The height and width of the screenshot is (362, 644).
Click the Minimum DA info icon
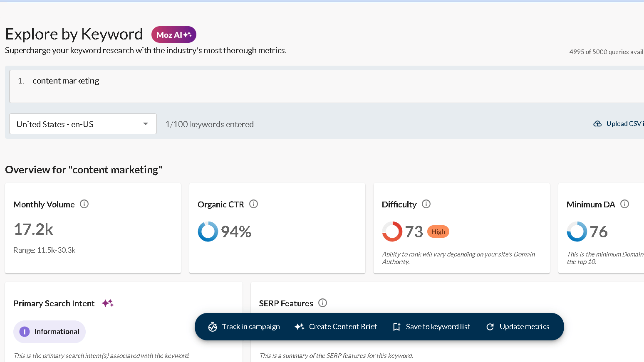click(x=624, y=204)
